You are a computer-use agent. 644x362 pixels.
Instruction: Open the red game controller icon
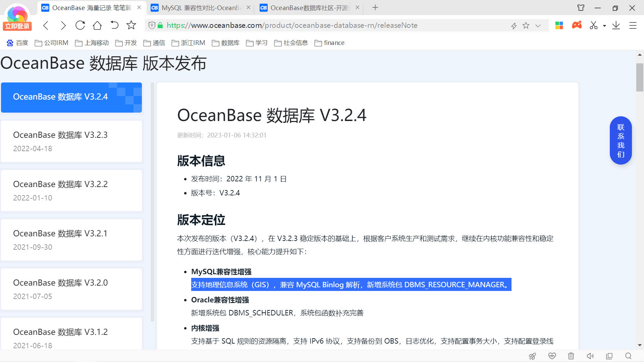[577, 25]
